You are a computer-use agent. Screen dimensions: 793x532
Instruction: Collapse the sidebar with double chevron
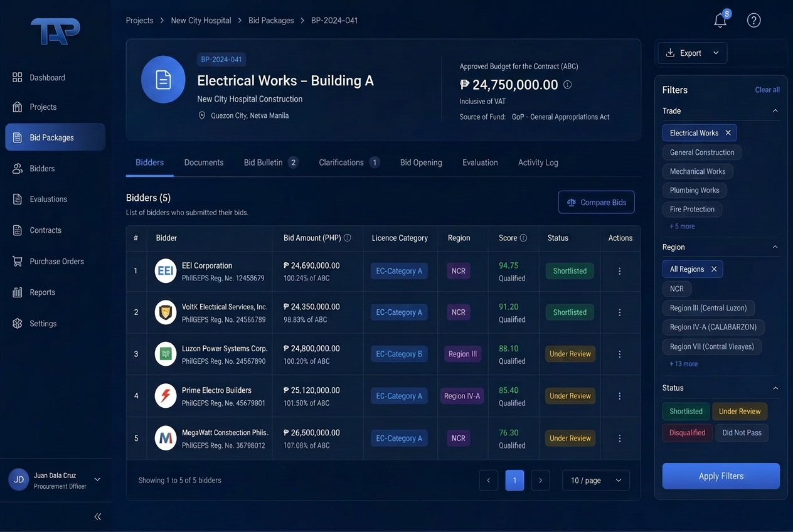click(98, 517)
